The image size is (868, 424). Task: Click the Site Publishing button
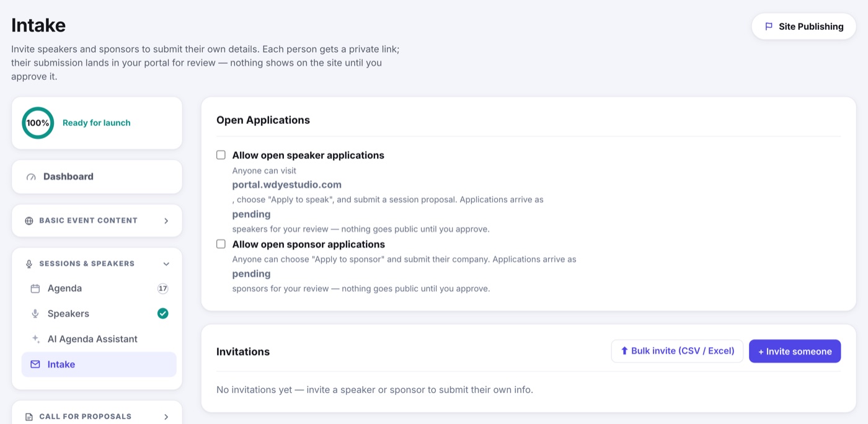coord(804,27)
